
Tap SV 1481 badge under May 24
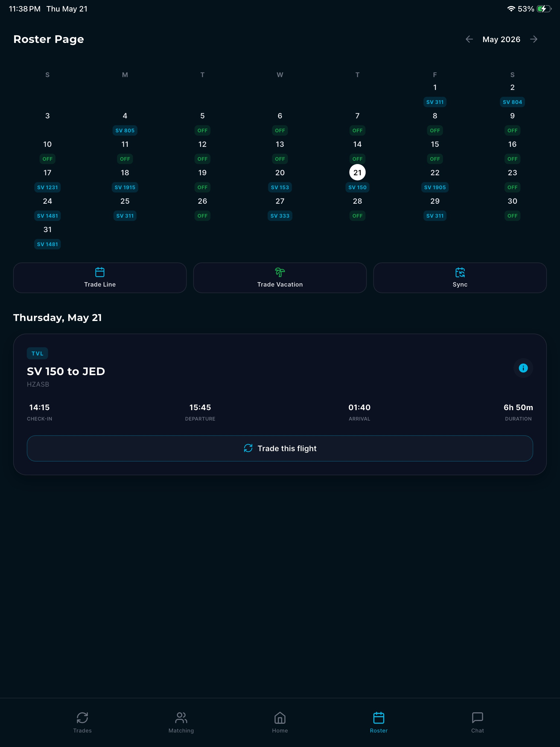(47, 215)
